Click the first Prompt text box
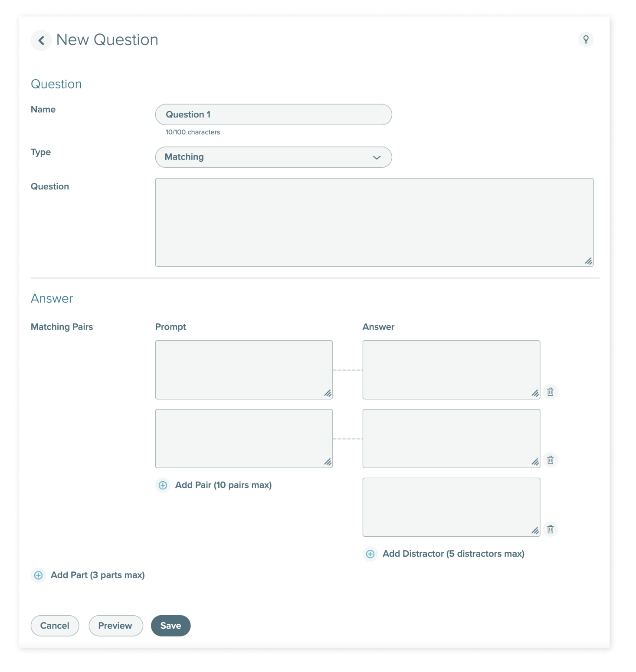Viewport: 636px width, 672px height. (x=244, y=370)
